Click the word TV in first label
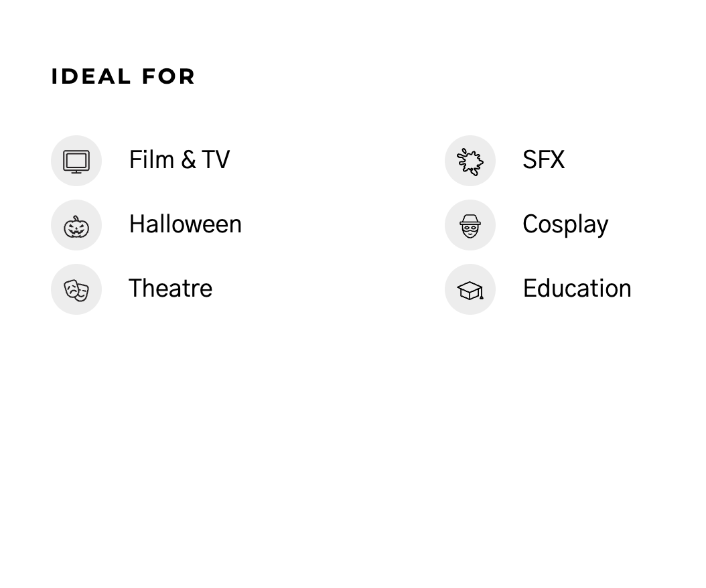This screenshot has width=706, height=588. [x=216, y=160]
